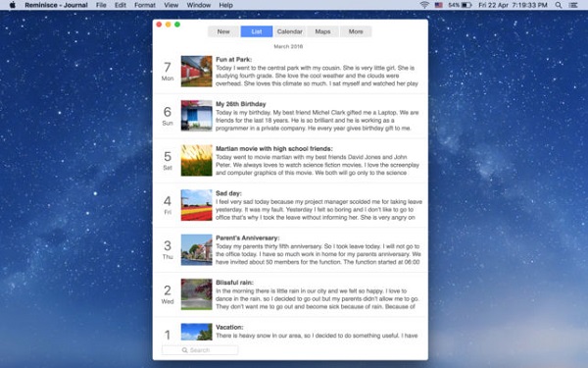Image resolution: width=588 pixels, height=368 pixels.
Task: Create a new entry with New button
Action: 223,31
